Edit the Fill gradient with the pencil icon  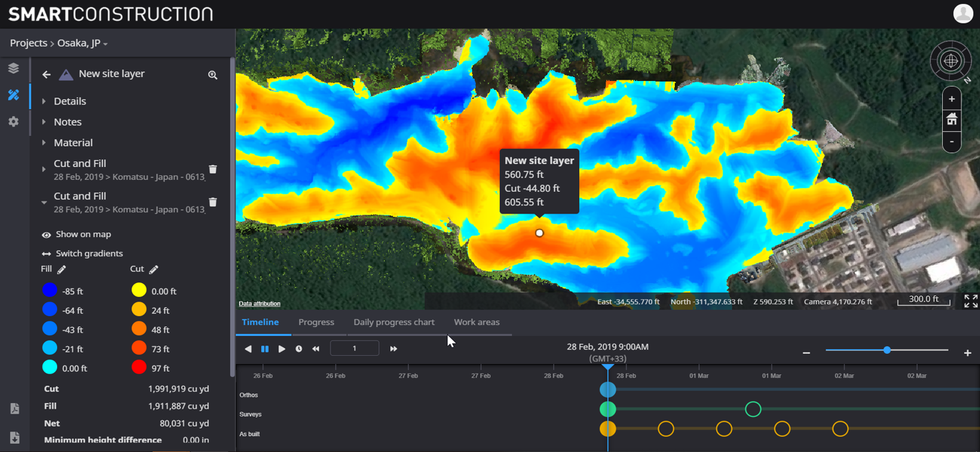click(62, 269)
